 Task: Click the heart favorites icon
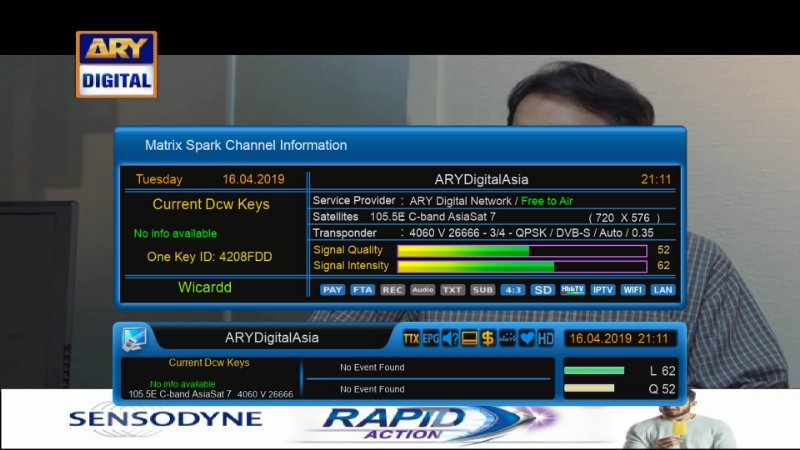click(527, 338)
